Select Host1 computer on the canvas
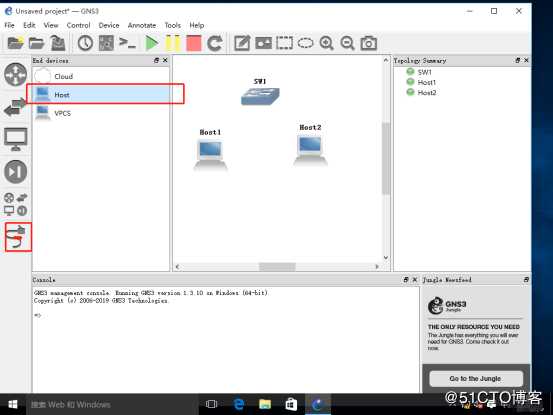The width and height of the screenshot is (553, 415). (x=211, y=154)
